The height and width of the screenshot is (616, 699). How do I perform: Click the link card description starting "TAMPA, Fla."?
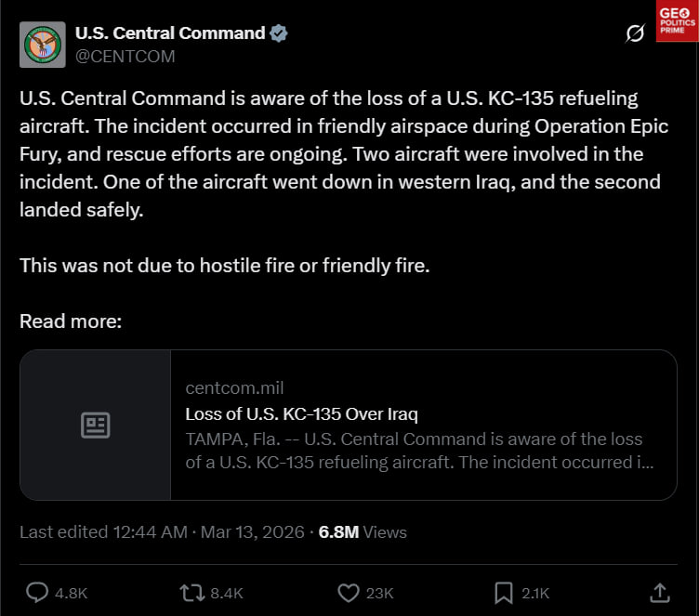(x=418, y=450)
